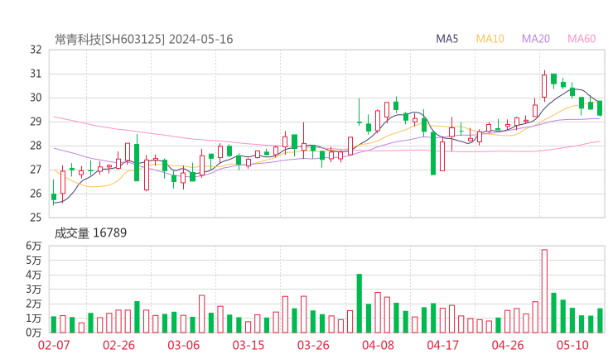The width and height of the screenshot is (613, 364).
Task: Click the 31 price axis label
Action: pyautogui.click(x=36, y=74)
